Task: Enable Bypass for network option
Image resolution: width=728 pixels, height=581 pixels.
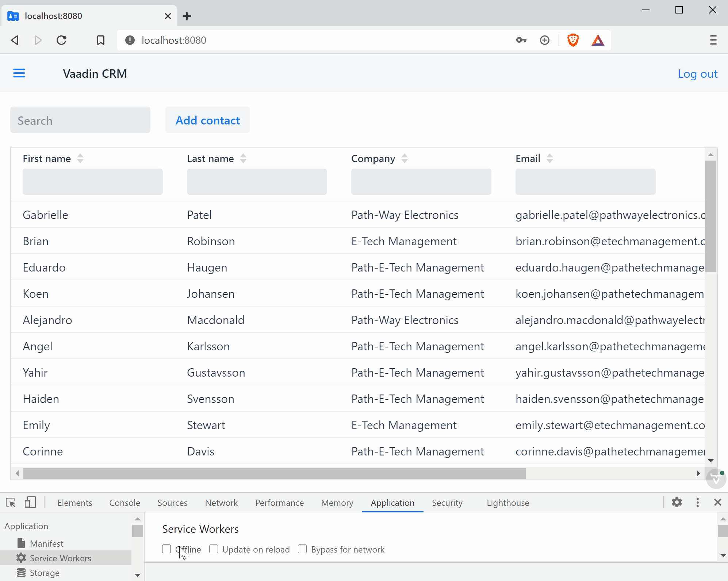Action: (x=302, y=549)
